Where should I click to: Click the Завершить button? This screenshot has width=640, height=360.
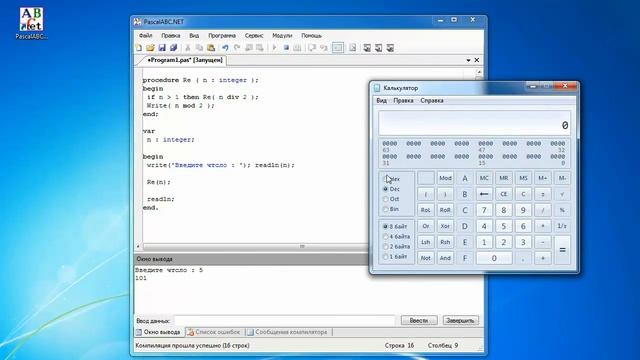point(460,320)
